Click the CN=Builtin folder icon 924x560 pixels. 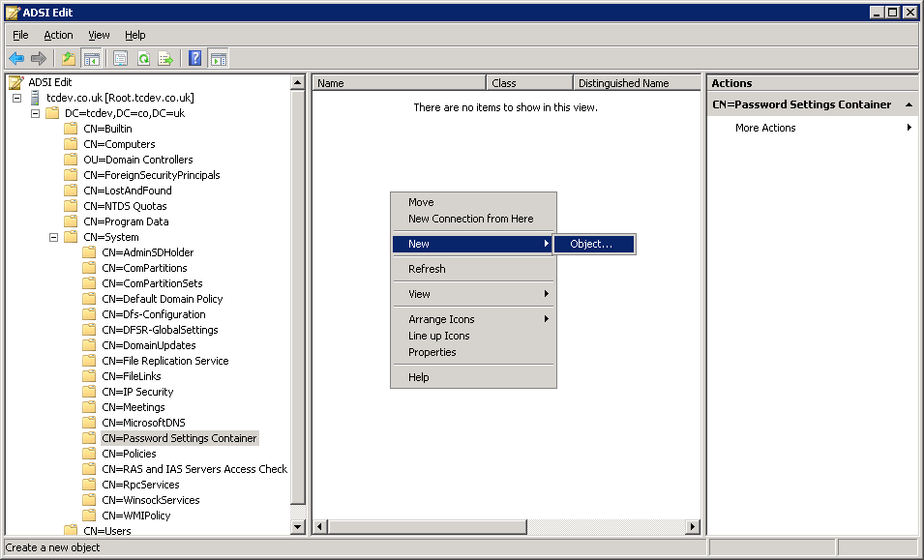pyautogui.click(x=71, y=129)
